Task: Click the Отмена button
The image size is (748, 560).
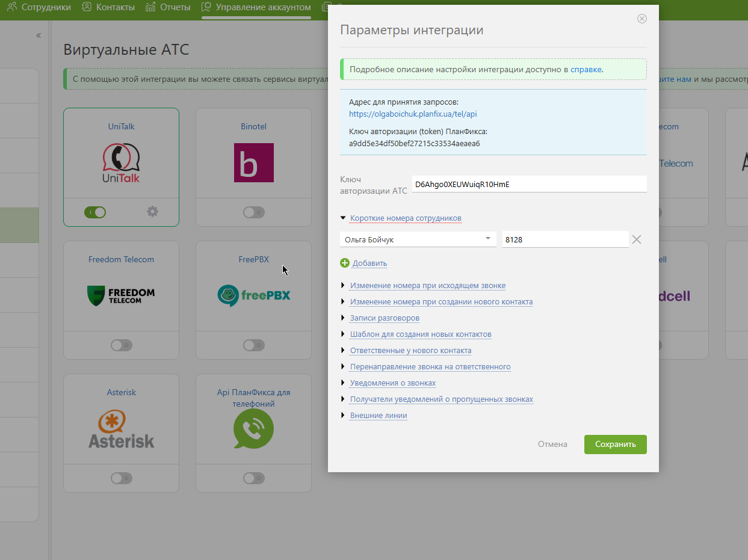Action: 552,445
